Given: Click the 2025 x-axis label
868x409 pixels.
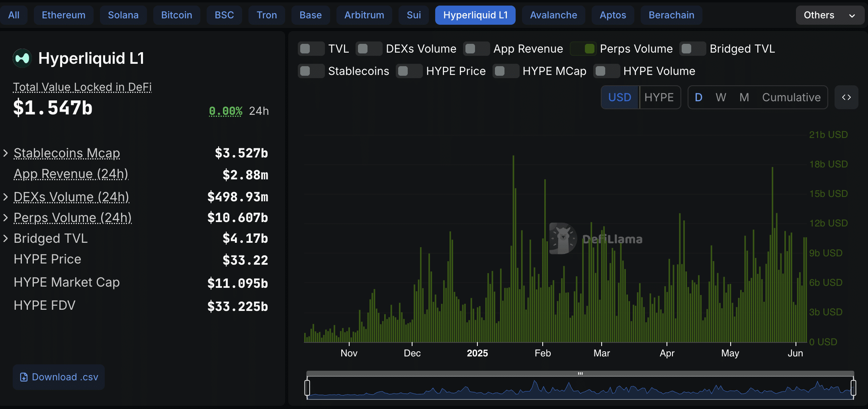Looking at the screenshot, I should pos(477,353).
